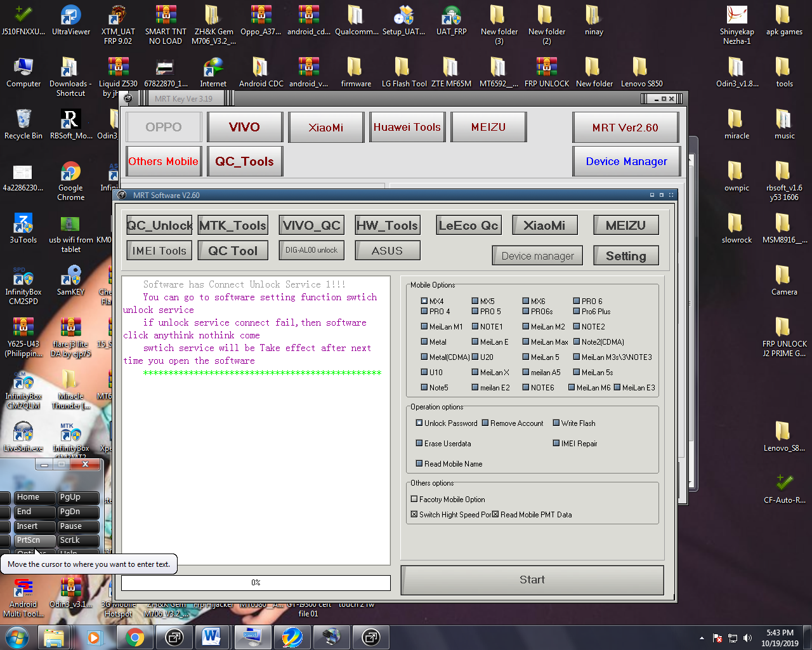Enable IMEI Repair option
Viewport: 812px width, 650px height.
click(x=556, y=443)
